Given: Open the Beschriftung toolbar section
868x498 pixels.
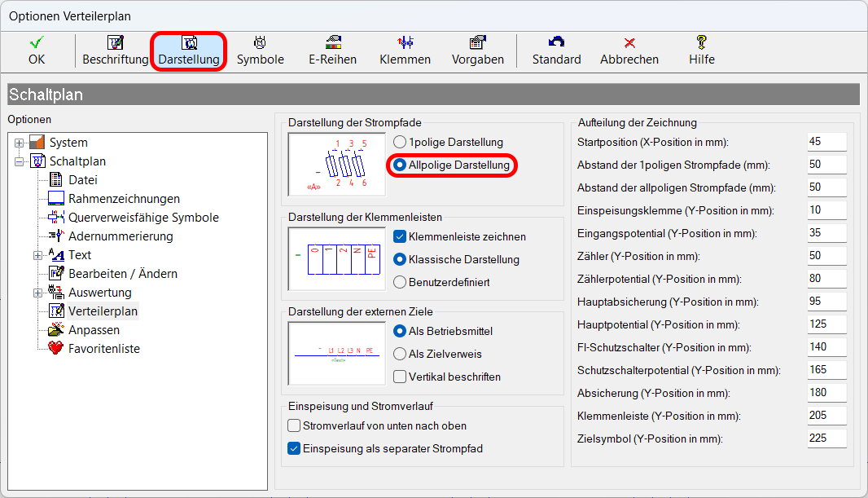Looking at the screenshot, I should point(115,51).
